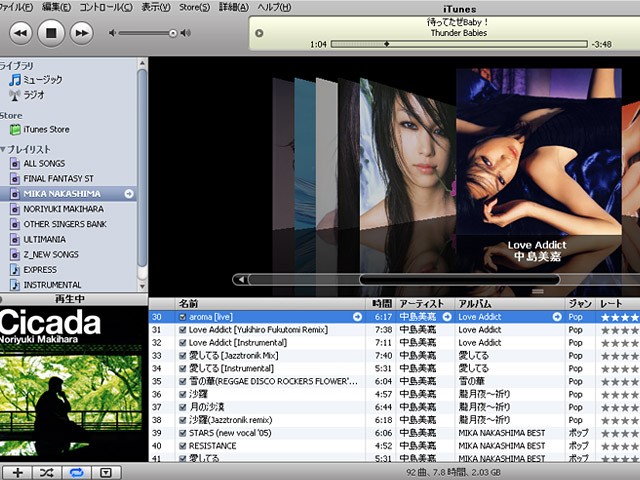
Task: Click arrow icon beside Love Addict album in selected row
Action: tap(557, 317)
